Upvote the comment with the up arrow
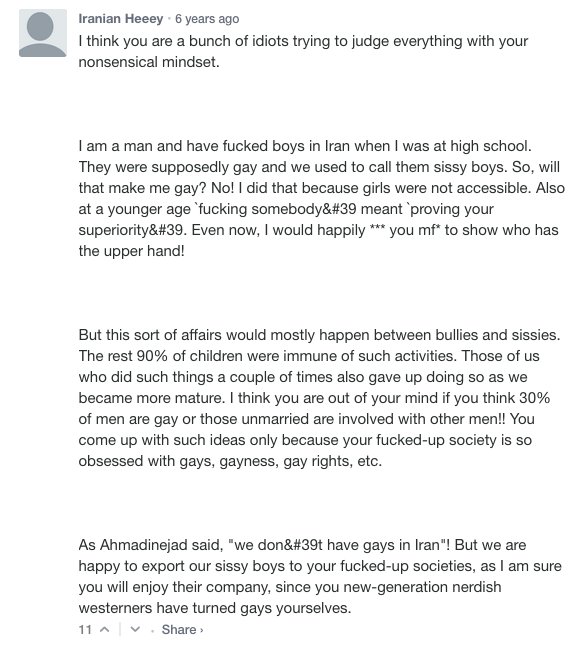The width and height of the screenshot is (584, 656). (105, 629)
